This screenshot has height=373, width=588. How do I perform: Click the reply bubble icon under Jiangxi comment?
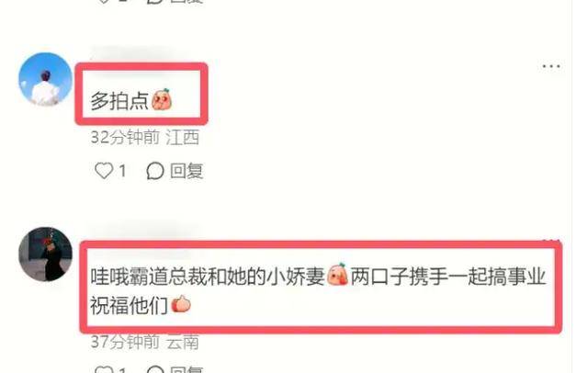point(155,171)
